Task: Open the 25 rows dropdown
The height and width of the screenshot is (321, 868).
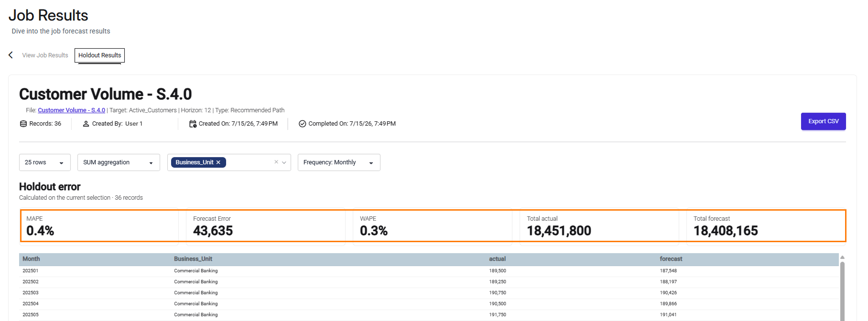Action: (45, 162)
